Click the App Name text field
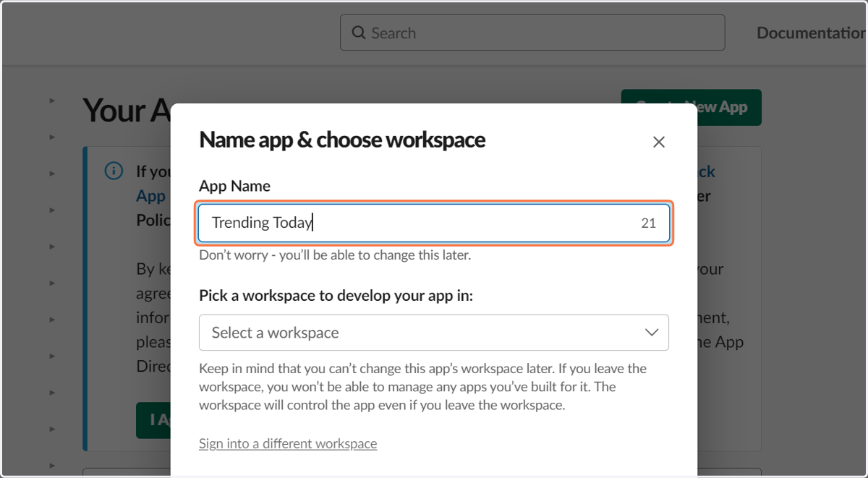Viewport: 868px width, 478px height. [x=434, y=223]
